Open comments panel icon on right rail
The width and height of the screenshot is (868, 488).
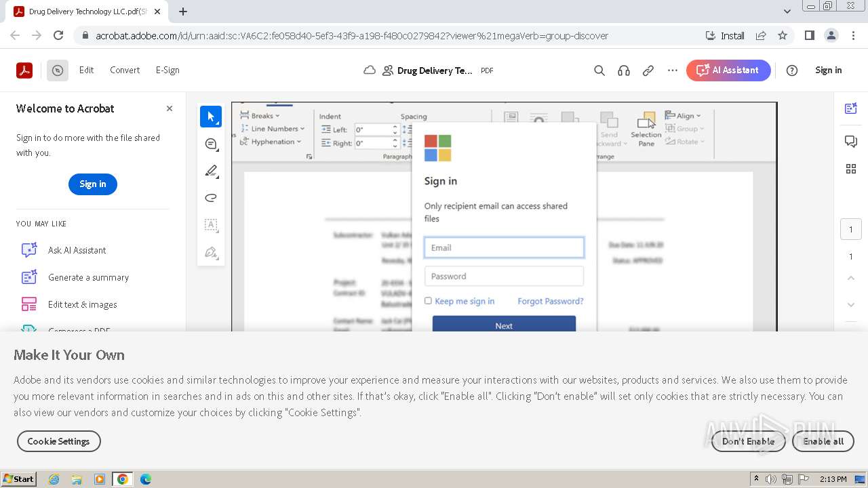(x=851, y=141)
